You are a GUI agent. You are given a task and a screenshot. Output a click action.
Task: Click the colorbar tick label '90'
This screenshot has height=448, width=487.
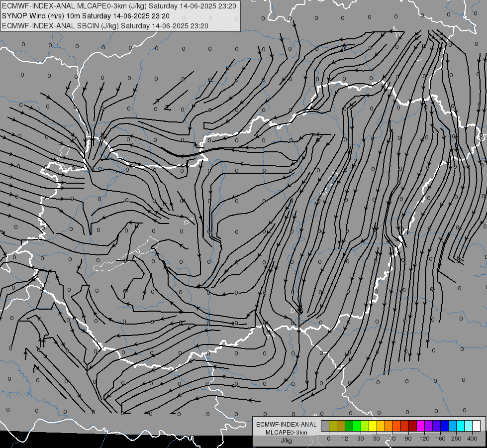[408, 439]
